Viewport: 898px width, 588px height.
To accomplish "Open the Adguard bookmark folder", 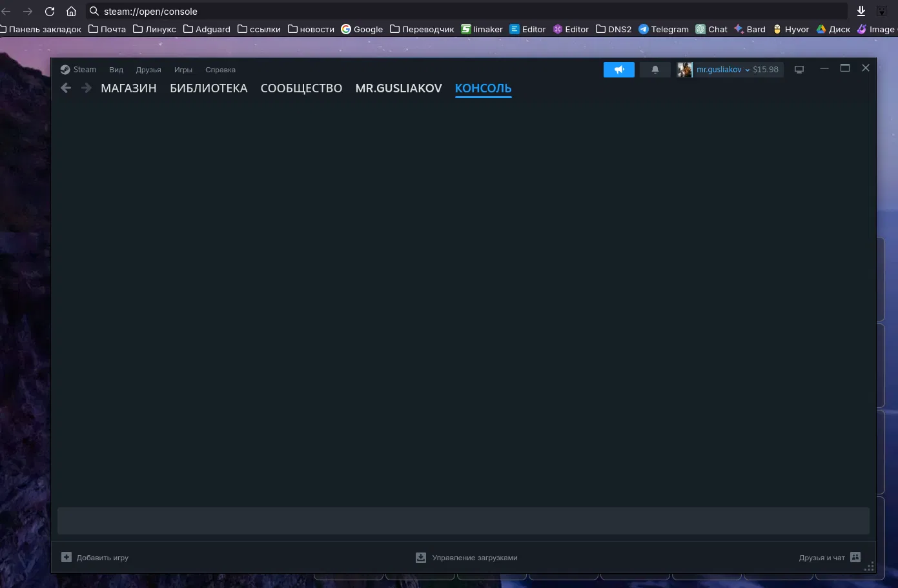I will [207, 29].
